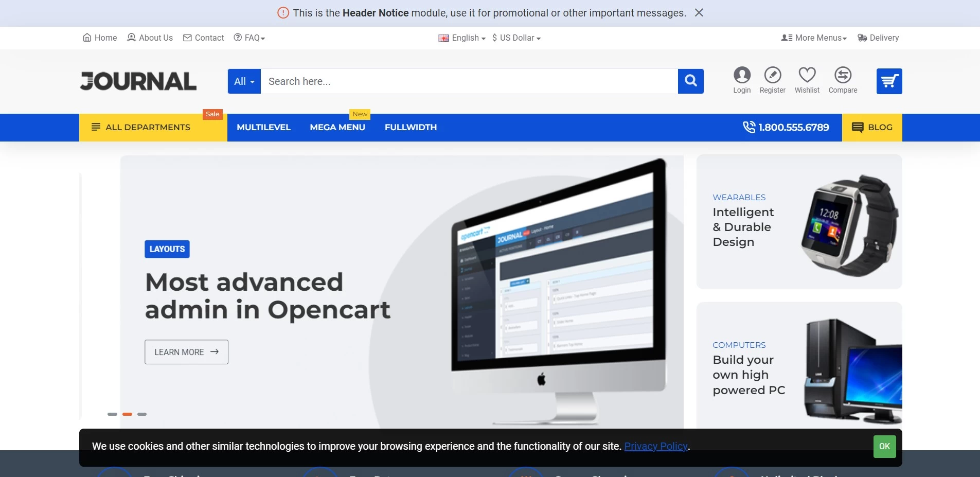Viewport: 980px width, 477px height.
Task: Click the Learn More button
Action: pos(186,352)
